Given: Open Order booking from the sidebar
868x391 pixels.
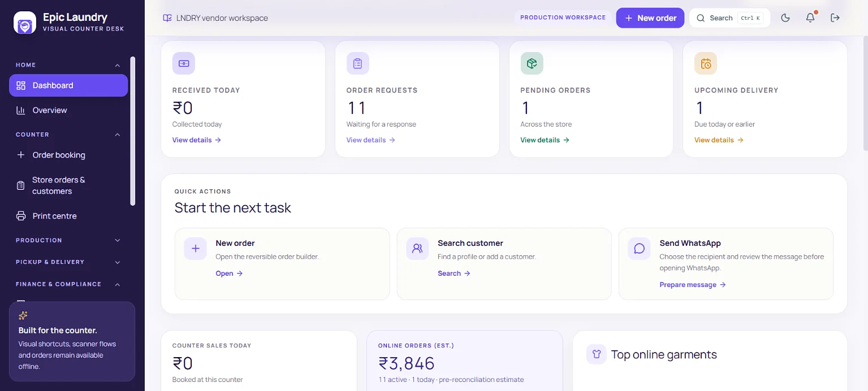Looking at the screenshot, I should coord(68,155).
